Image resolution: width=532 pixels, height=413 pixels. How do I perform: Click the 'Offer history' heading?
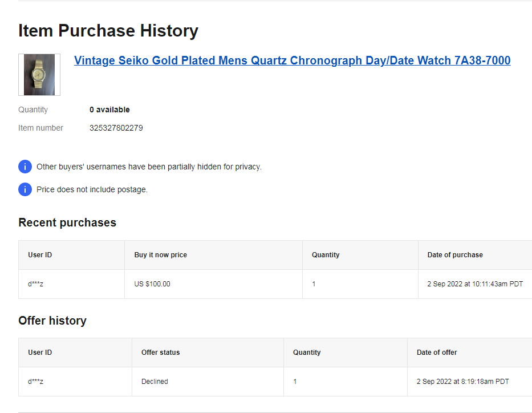[52, 321]
